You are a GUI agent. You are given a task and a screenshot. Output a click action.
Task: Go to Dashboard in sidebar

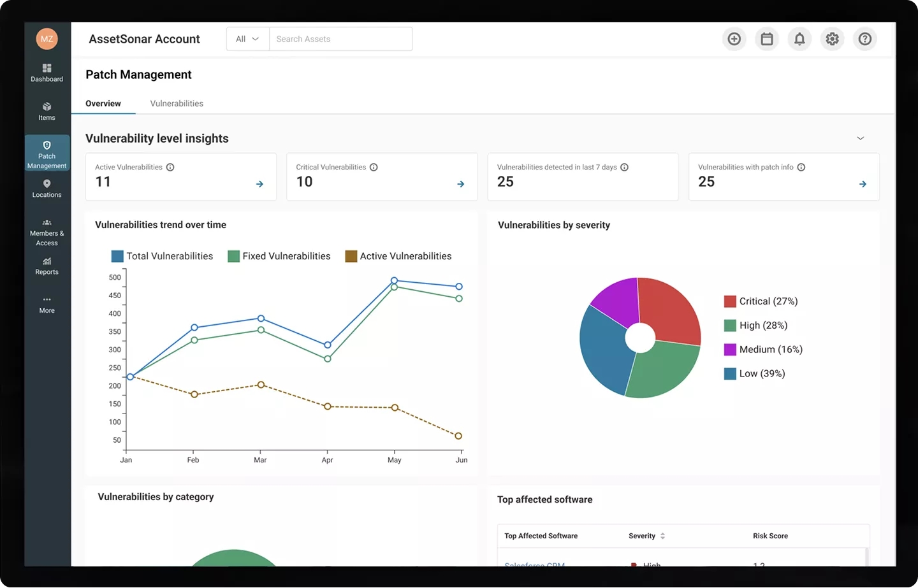47,73
